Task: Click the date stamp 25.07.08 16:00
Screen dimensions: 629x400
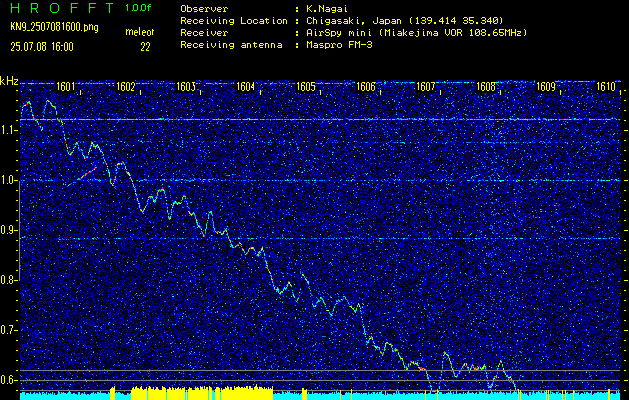Action: [x=42, y=47]
